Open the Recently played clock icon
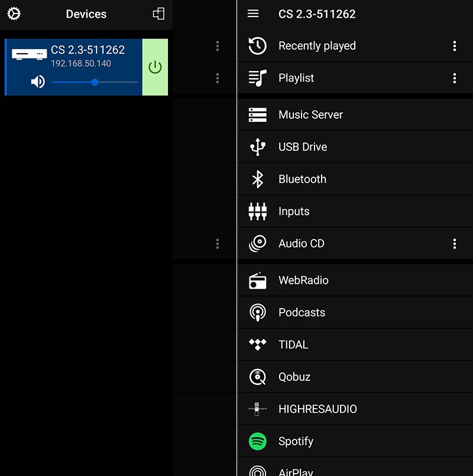Viewport: 473px width, 476px height. coord(257,46)
